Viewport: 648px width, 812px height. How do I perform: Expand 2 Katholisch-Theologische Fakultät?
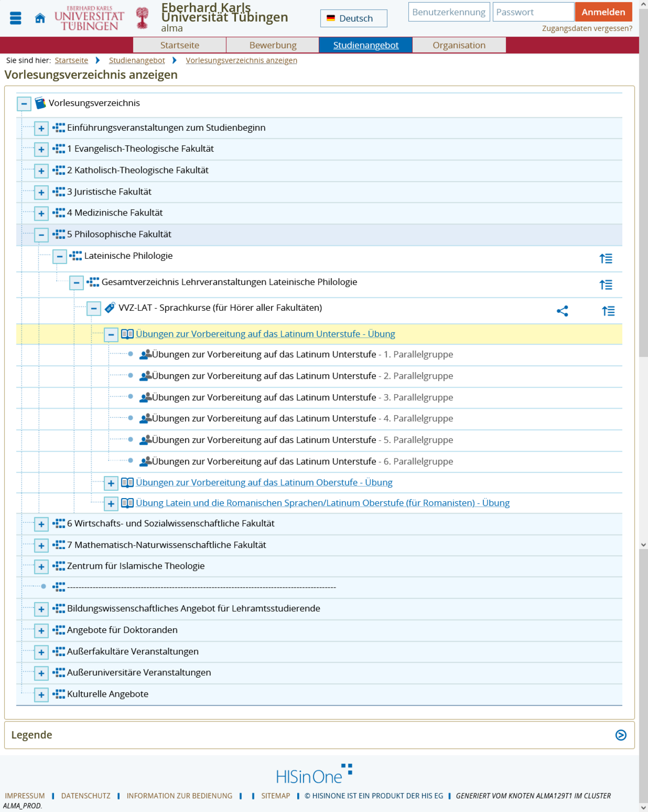click(41, 171)
